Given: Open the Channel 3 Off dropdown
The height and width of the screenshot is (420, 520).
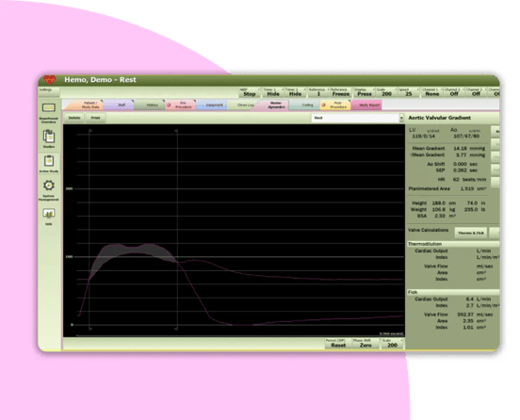Looking at the screenshot, I should point(477,92).
